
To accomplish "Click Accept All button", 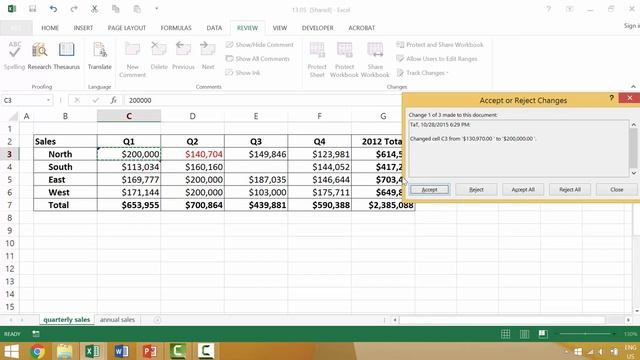I will click(x=523, y=189).
